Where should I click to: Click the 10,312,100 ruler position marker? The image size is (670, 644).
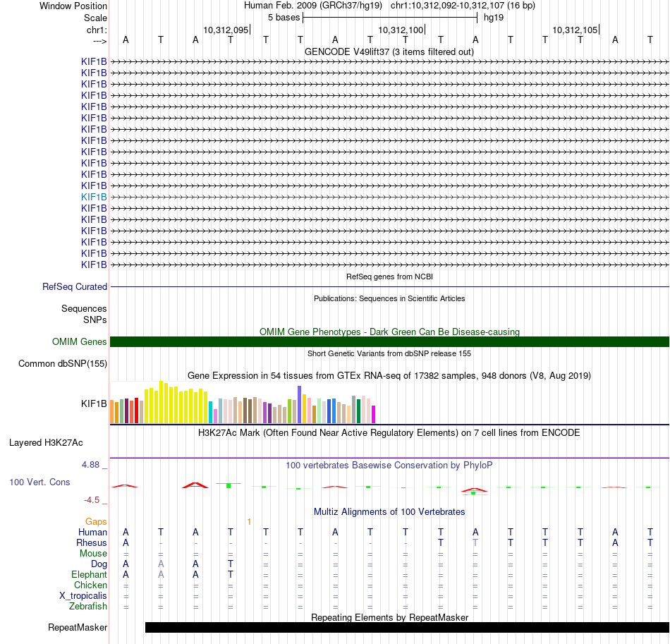pyautogui.click(x=401, y=30)
